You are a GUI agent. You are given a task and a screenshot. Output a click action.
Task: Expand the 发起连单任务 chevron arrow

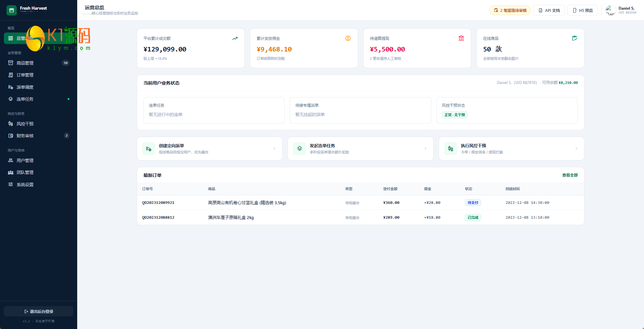click(425, 149)
